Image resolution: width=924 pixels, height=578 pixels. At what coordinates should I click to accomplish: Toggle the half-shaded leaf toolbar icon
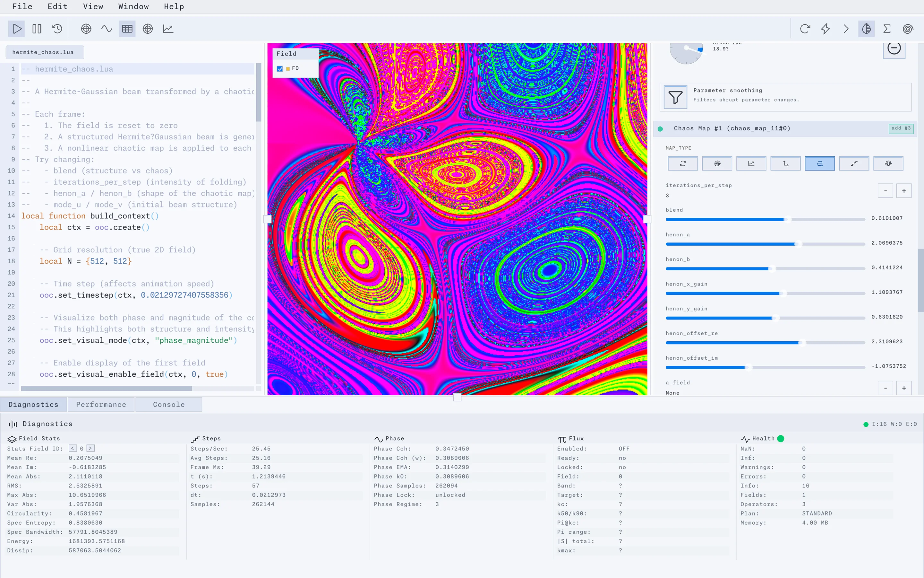pos(866,29)
